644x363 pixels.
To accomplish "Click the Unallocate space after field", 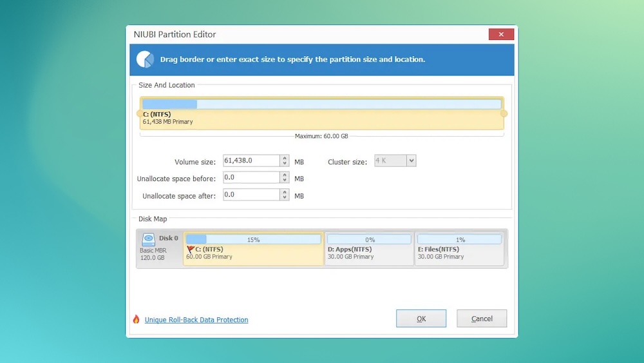I will [251, 195].
